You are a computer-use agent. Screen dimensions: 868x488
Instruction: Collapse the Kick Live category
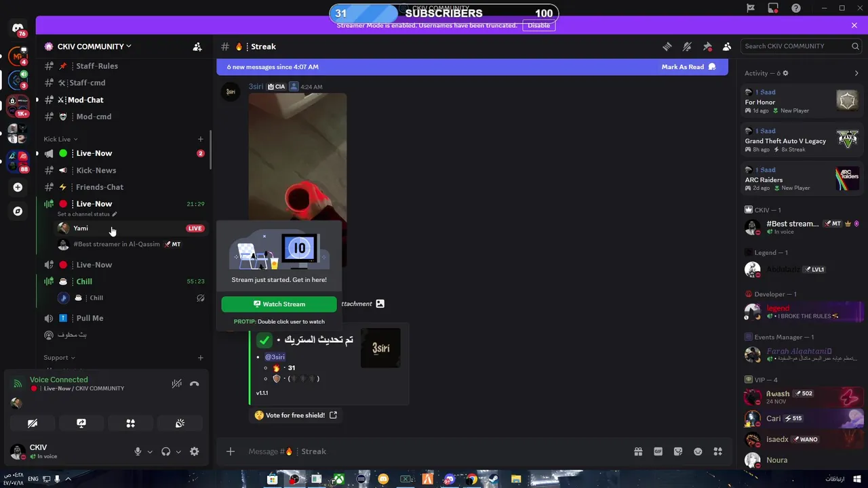click(60, 139)
